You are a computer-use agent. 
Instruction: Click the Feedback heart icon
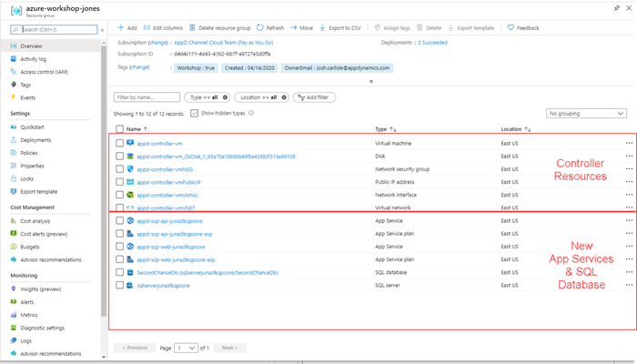point(511,27)
